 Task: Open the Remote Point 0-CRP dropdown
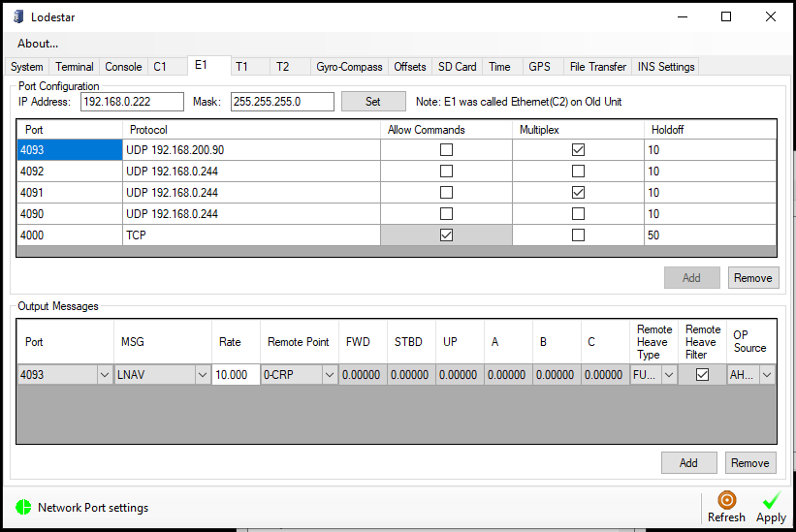click(330, 375)
